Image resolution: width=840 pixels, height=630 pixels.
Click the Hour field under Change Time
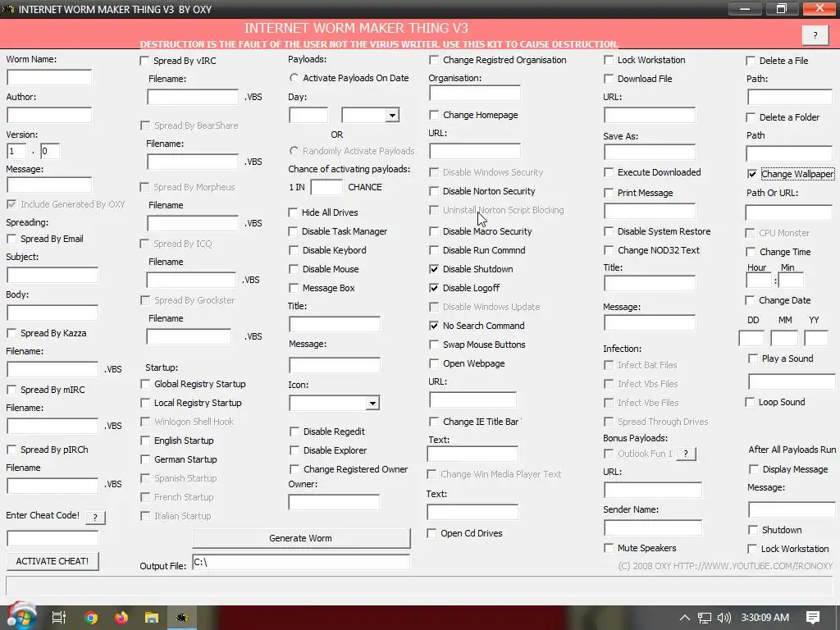pos(759,281)
